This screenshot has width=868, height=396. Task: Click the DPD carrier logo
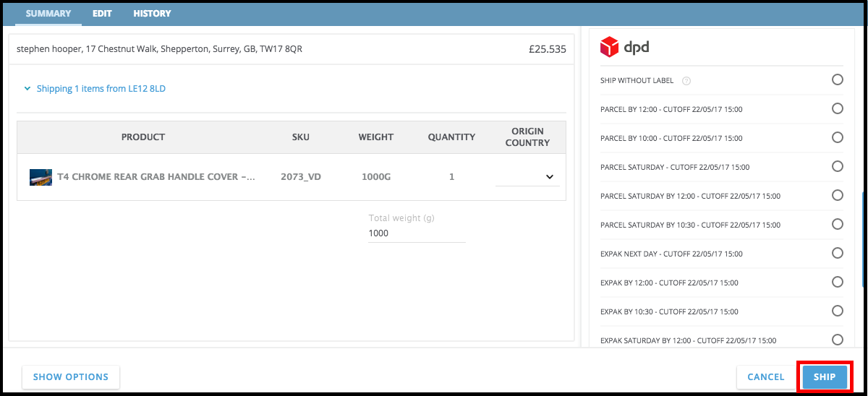625,48
